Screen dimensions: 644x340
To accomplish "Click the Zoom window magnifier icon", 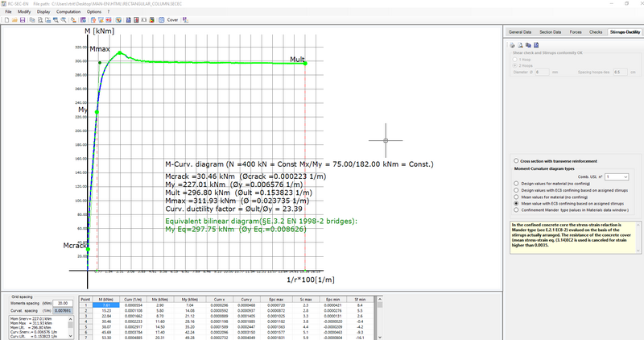I will pyautogui.click(x=56, y=19).
